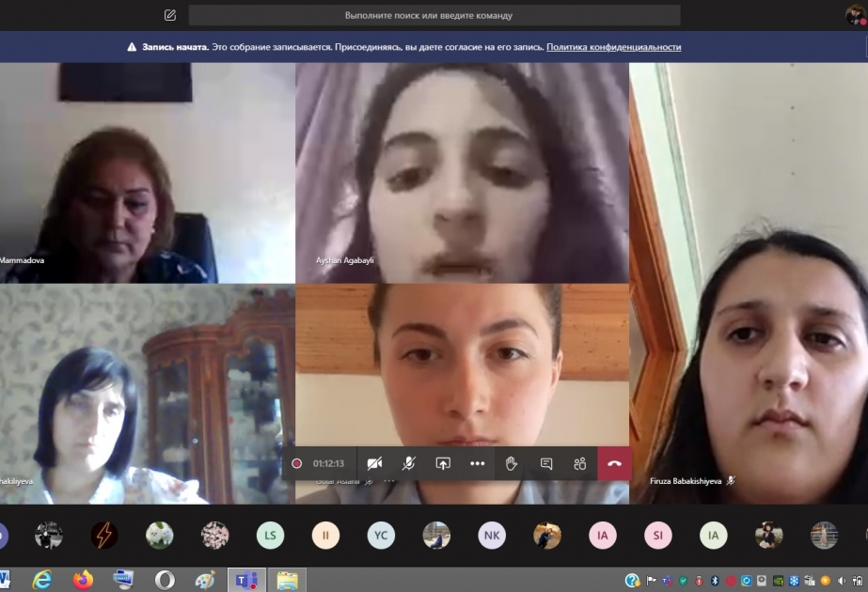Click the search or command box

pos(434,15)
